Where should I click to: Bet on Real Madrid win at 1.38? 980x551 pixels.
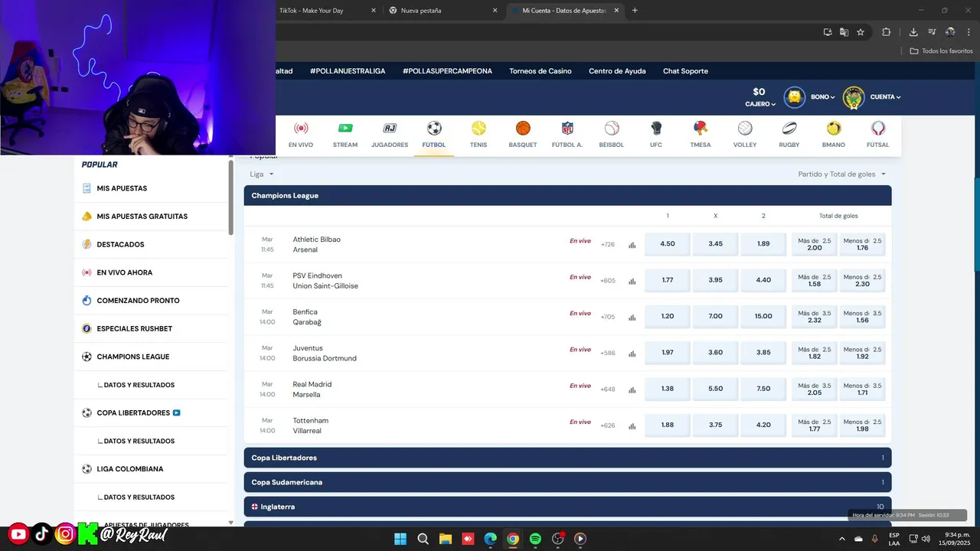[x=668, y=389]
